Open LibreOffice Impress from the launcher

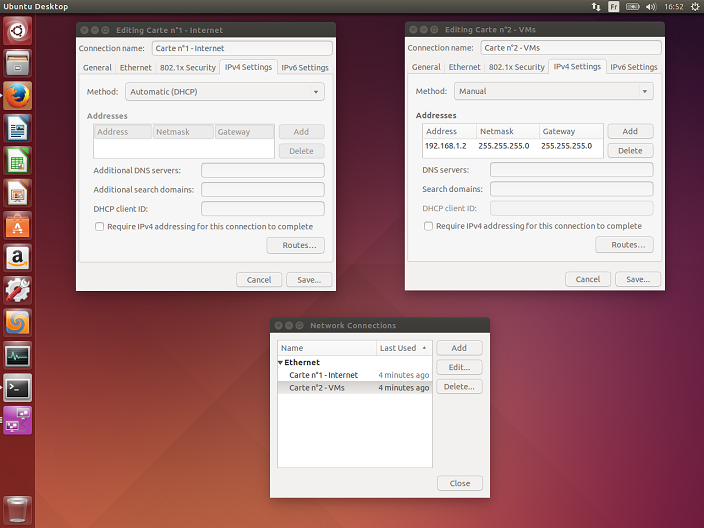coord(18,193)
